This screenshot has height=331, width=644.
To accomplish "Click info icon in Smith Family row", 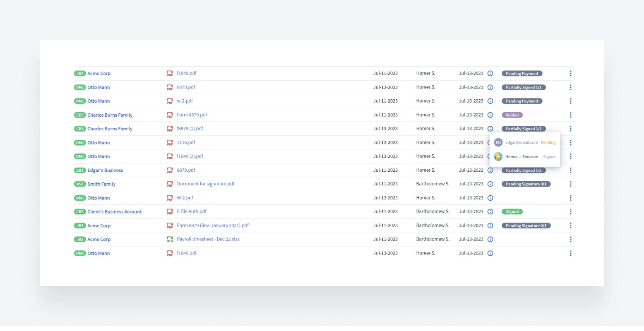I will pos(490,184).
